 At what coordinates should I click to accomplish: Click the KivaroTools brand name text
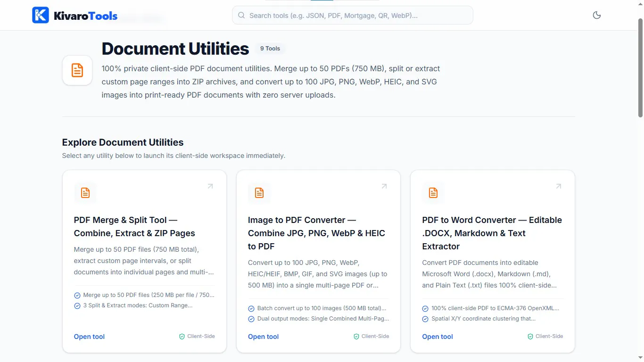86,16
